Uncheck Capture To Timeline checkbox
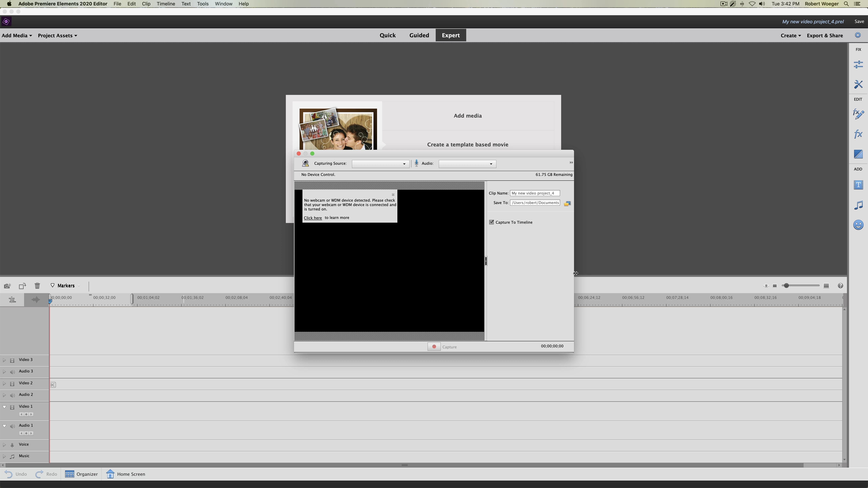The image size is (868, 488). point(492,222)
